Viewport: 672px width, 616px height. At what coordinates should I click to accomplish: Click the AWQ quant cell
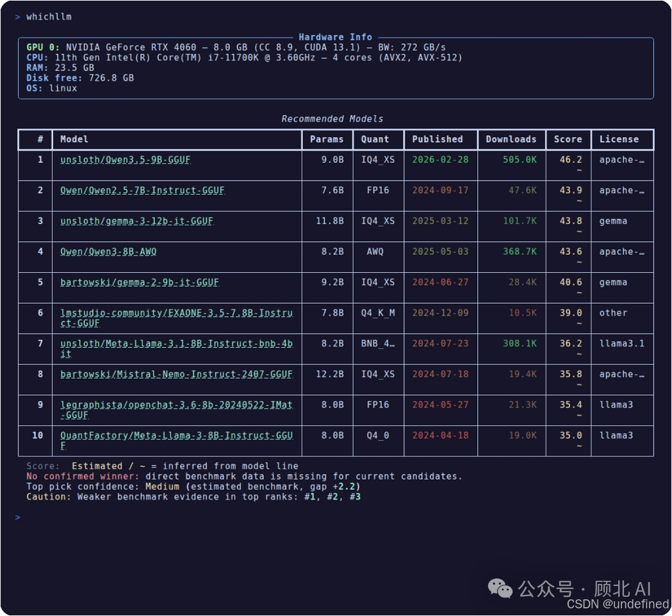pos(375,252)
